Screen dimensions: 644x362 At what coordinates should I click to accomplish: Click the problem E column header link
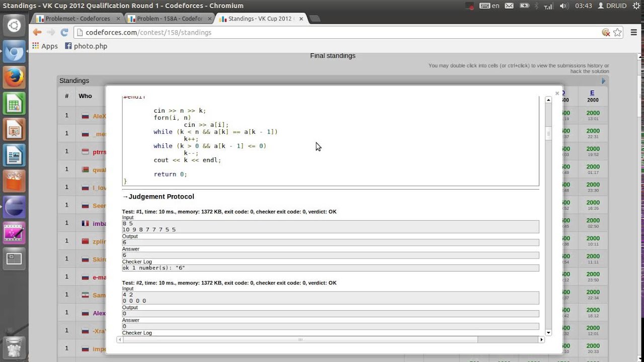tap(592, 93)
